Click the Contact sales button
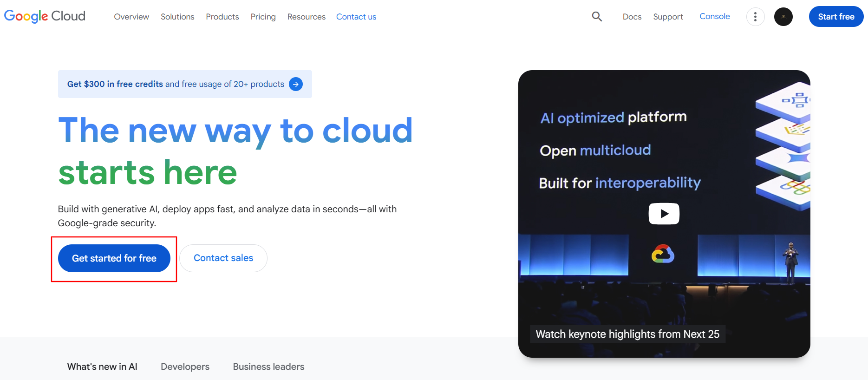Screen dimensions: 868x380 tap(223, 258)
